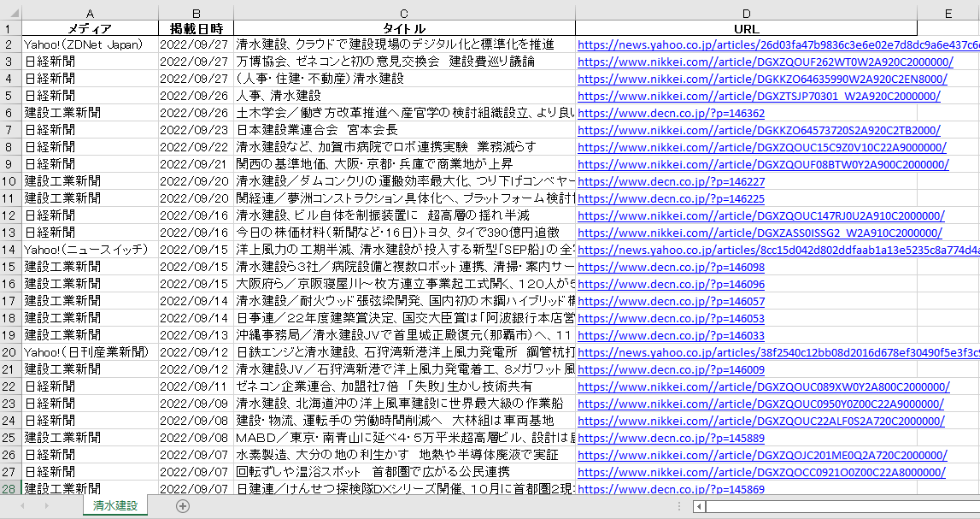This screenshot has width=980, height=519.
Task: Select title starting 関西の基準地価
Action: click(x=404, y=164)
